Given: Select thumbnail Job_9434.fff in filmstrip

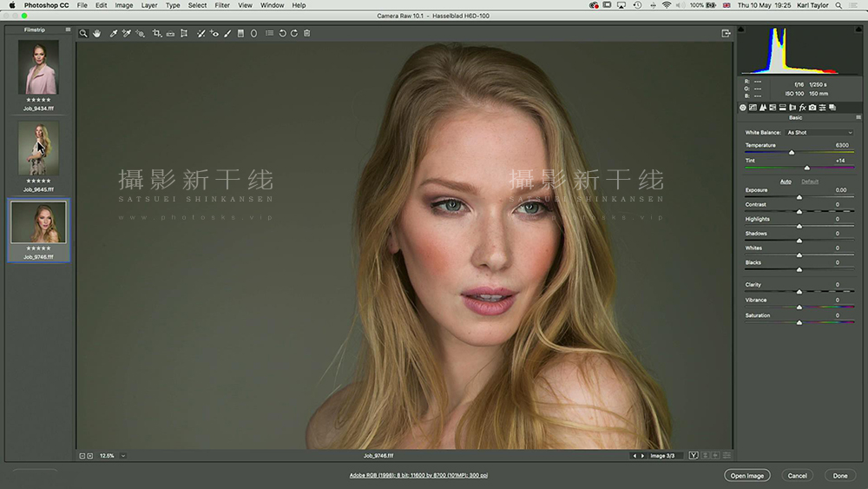Looking at the screenshot, I should click(38, 67).
